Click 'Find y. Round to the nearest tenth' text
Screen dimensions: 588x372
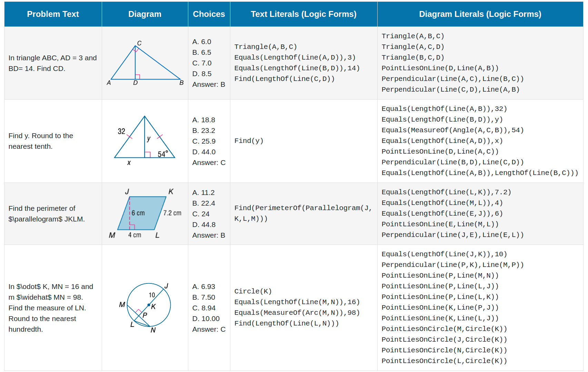(41, 141)
